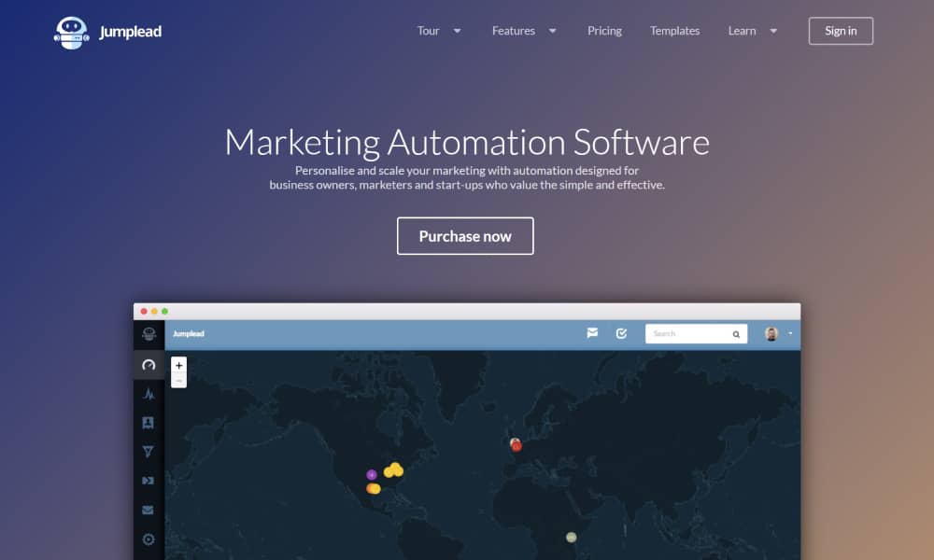The image size is (934, 560).
Task: Open settings with the gear icon in sidebar
Action: (x=149, y=539)
